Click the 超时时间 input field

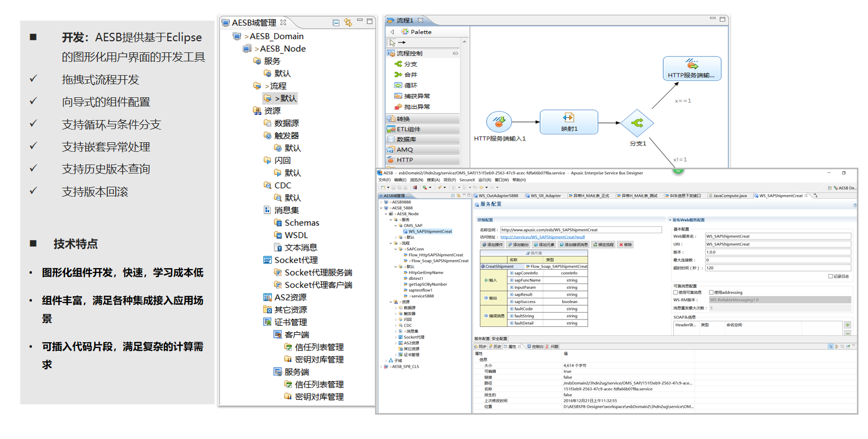pos(778,268)
